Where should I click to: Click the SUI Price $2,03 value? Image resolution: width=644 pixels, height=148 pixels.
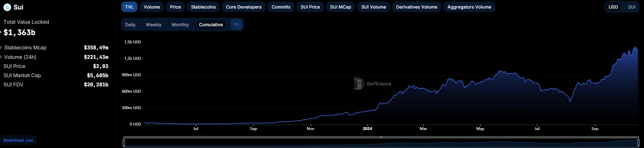[101, 66]
